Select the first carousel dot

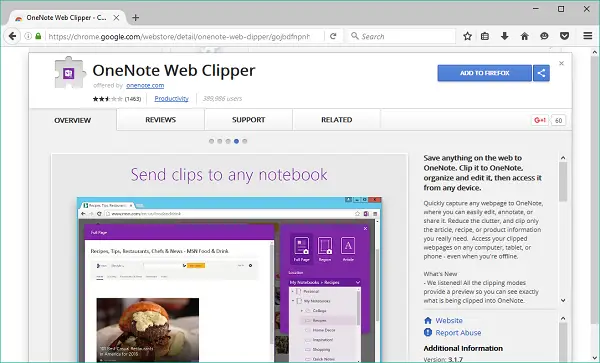(x=211, y=141)
